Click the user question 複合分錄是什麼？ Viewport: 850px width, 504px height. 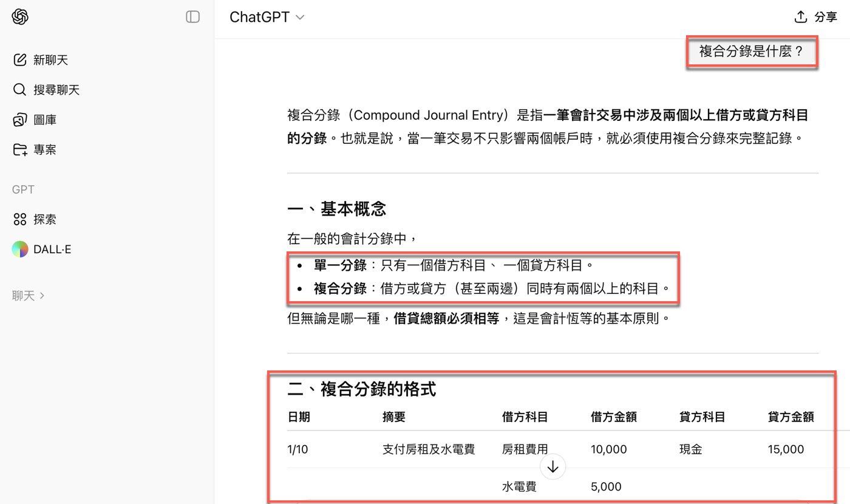[x=752, y=52]
